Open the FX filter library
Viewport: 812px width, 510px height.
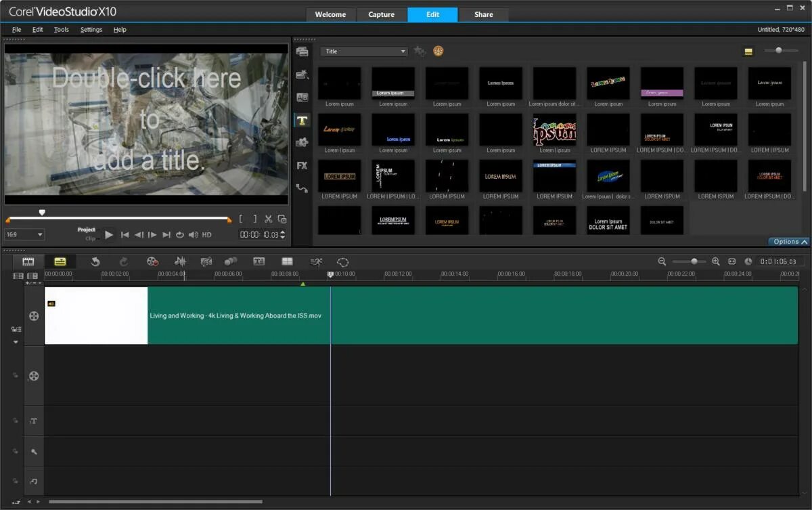[302, 165]
